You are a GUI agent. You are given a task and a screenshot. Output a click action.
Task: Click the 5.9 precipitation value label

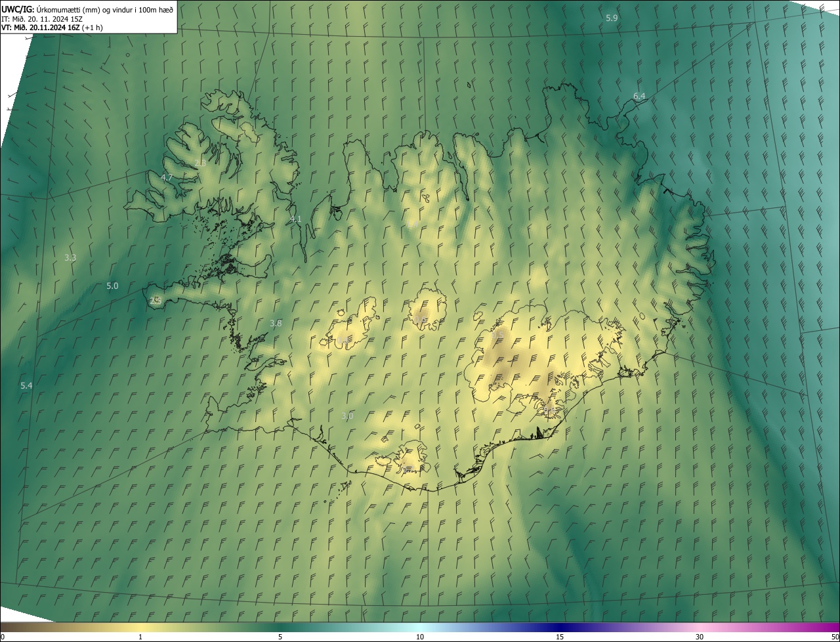[612, 18]
